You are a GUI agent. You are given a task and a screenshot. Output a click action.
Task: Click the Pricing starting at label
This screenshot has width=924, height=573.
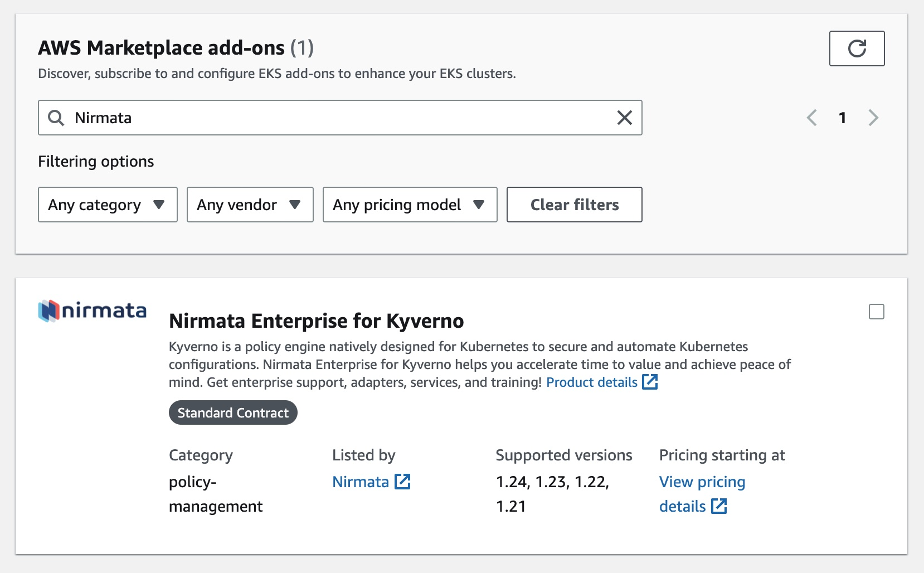point(722,455)
